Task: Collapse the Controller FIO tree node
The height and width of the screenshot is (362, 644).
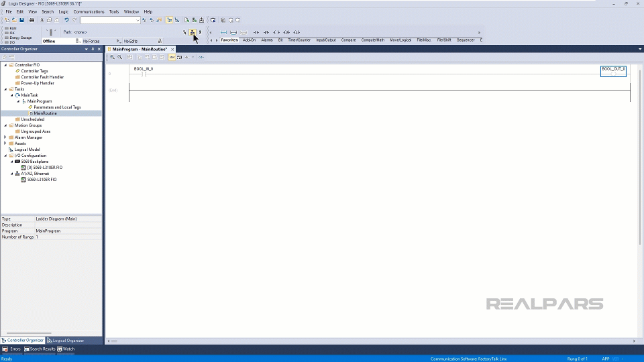Action: click(5, 65)
